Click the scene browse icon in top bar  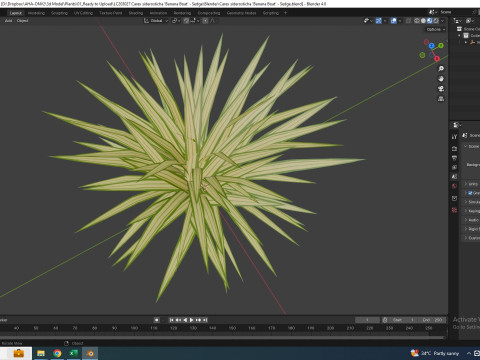tap(432, 12)
